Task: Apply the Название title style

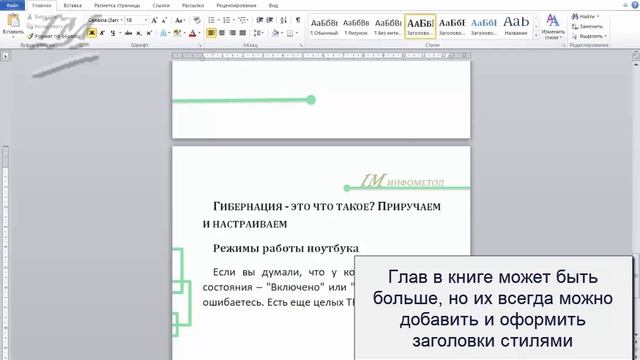Action: 516,26
